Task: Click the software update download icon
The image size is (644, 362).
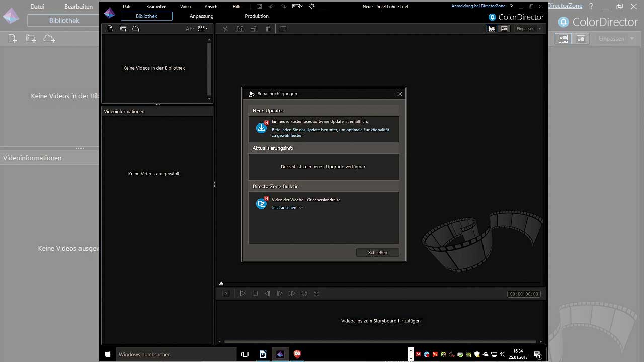Action: click(x=261, y=128)
